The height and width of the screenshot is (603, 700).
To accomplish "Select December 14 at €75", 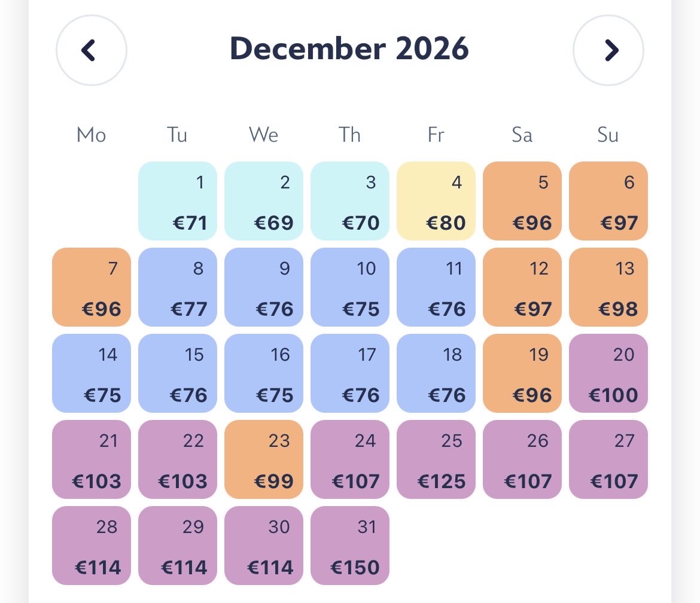I will tap(92, 373).
